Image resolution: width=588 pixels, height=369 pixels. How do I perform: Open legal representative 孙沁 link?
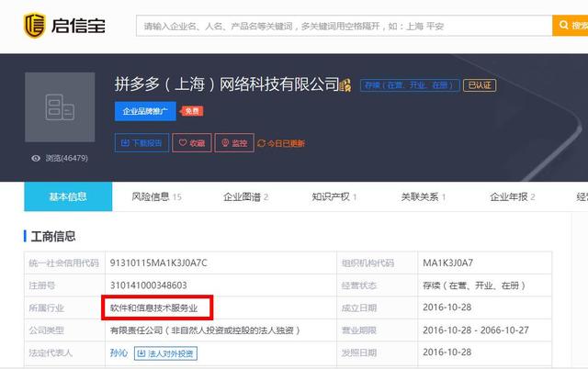(x=119, y=352)
